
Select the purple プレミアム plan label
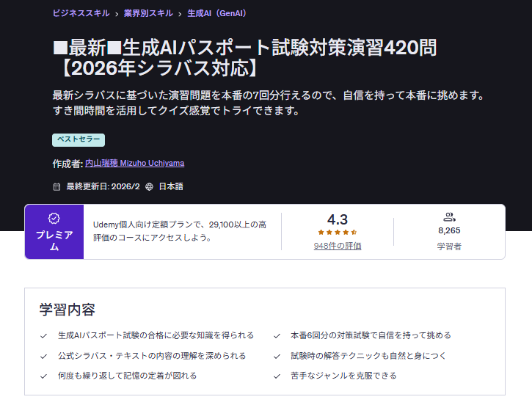[54, 241]
